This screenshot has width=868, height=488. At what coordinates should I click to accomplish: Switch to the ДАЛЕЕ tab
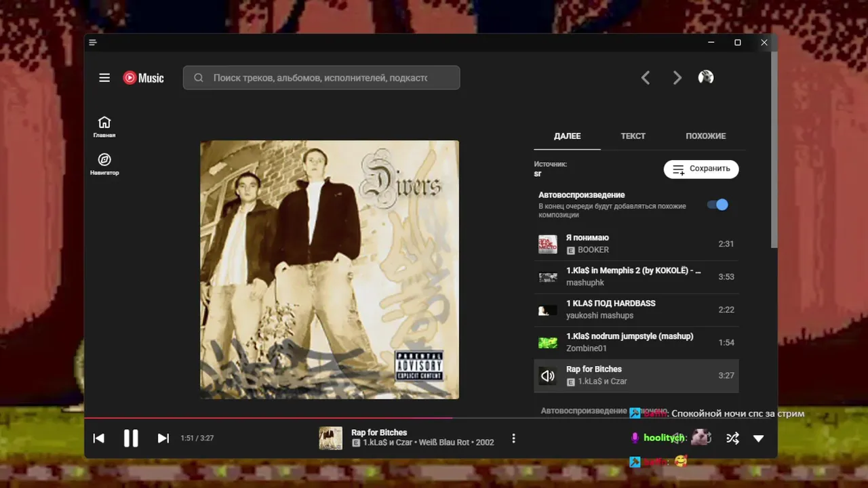pyautogui.click(x=567, y=136)
